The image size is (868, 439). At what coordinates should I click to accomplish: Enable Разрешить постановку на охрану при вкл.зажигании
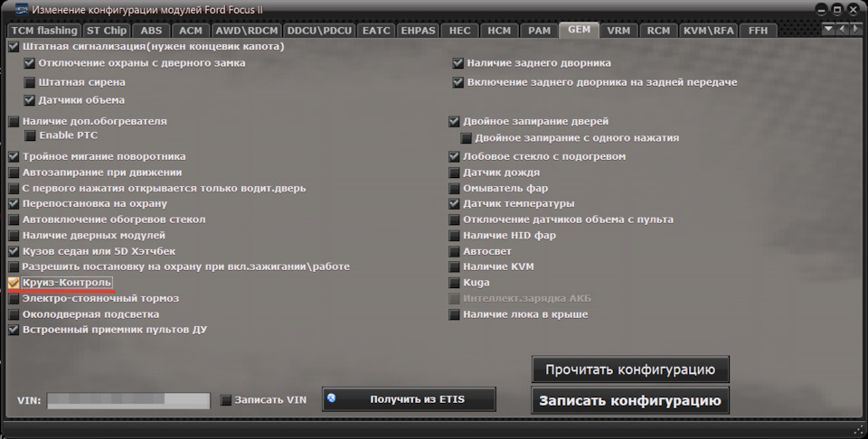pos(14,267)
